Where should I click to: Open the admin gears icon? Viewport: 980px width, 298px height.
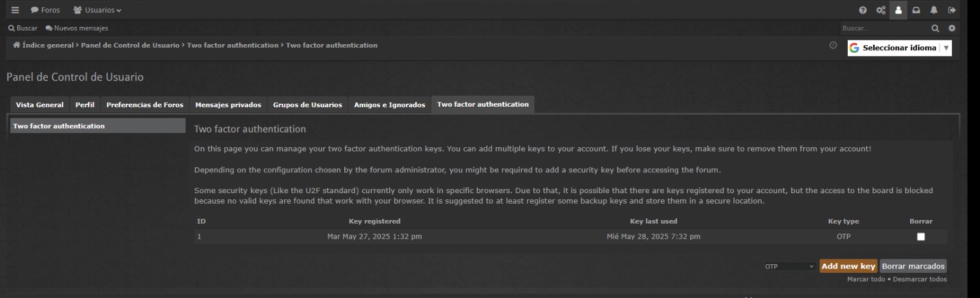[x=881, y=10]
